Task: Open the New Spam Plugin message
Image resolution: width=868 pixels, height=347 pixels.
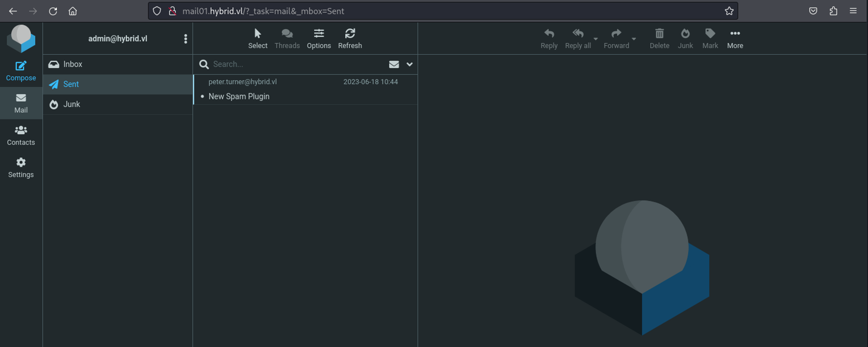Action: [x=239, y=96]
